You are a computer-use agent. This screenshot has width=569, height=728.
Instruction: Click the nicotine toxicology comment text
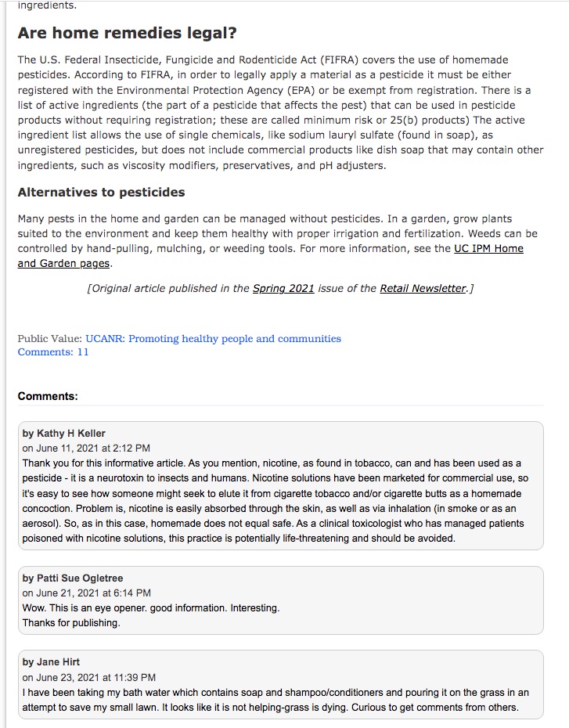tap(275, 500)
